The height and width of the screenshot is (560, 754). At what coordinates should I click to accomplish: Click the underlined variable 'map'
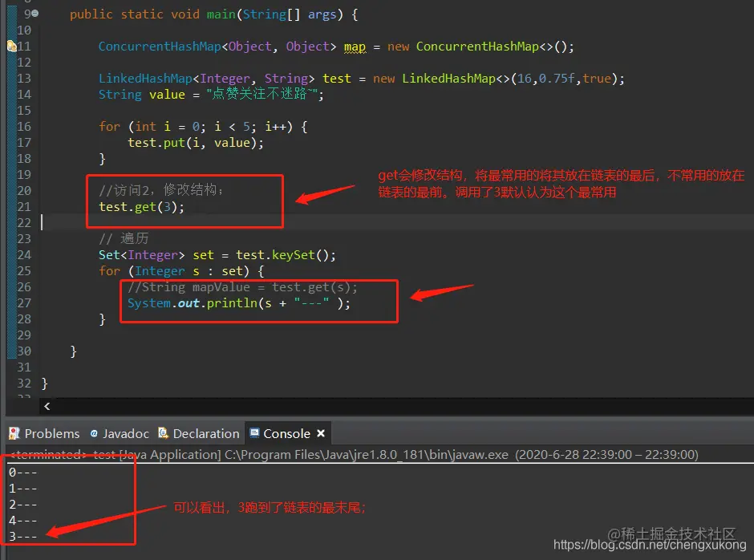355,47
